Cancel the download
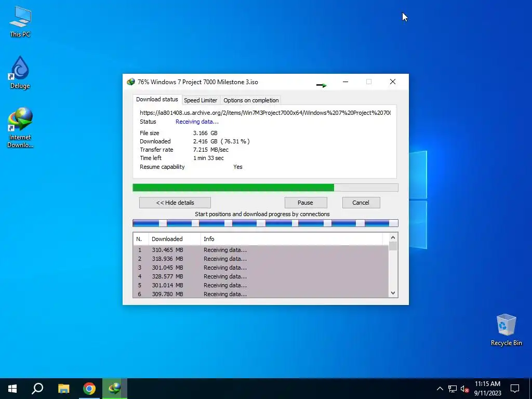 361,203
